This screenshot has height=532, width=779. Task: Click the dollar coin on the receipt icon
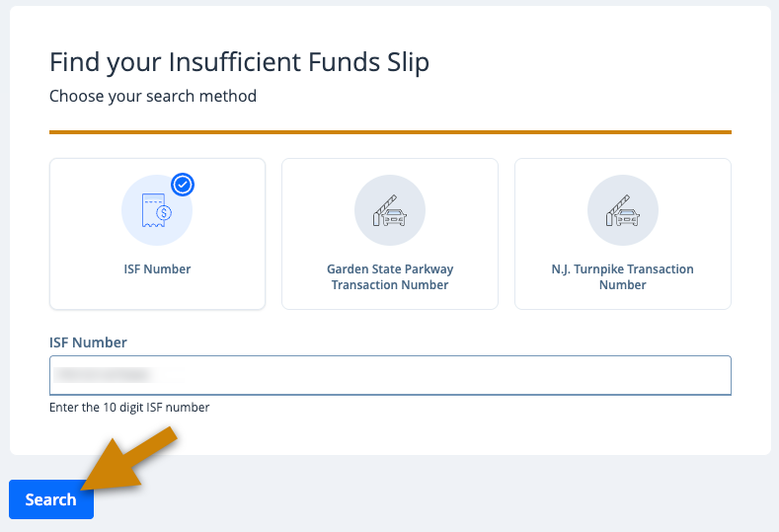164,213
